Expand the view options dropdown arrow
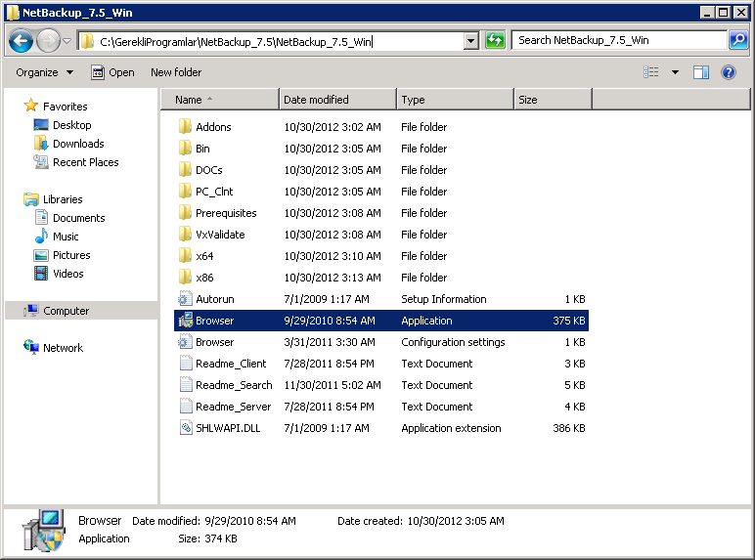The width and height of the screenshot is (755, 560). click(x=675, y=72)
